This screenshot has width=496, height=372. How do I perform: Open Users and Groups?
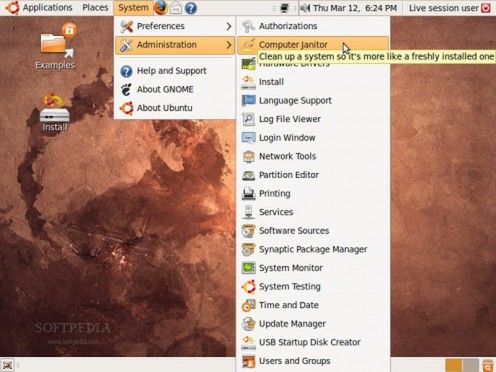coord(313,361)
